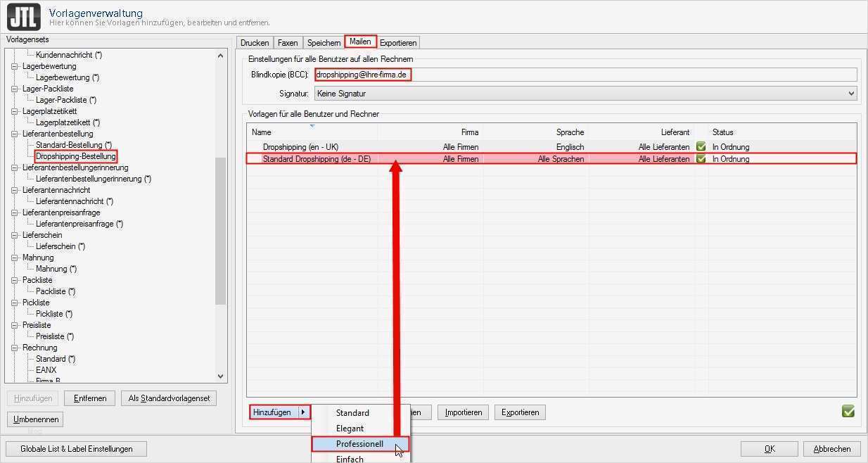Click the Vorlagensets tree scrollbar up arrow

tap(221, 56)
